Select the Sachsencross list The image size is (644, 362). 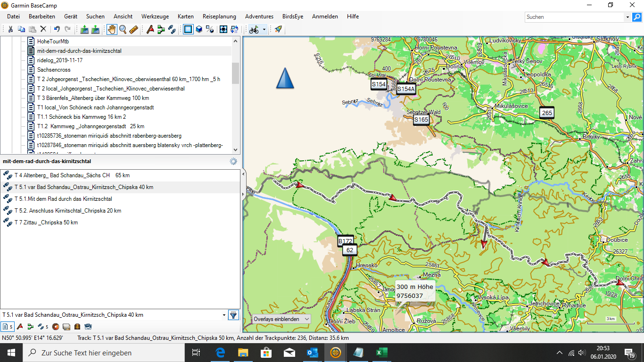tap(54, 70)
